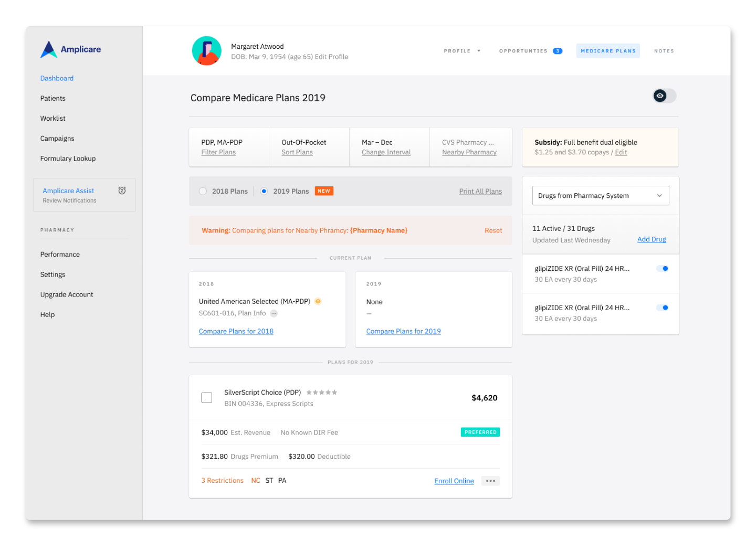Screen dimensions: 756x550
Task: Open Margaret Atwood's avatar picture
Action: (x=206, y=51)
